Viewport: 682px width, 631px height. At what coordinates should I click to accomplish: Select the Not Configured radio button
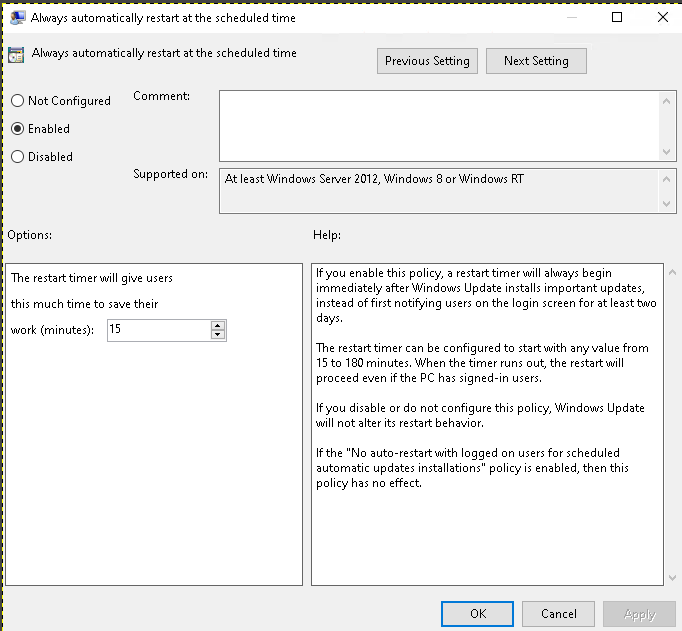[17, 101]
